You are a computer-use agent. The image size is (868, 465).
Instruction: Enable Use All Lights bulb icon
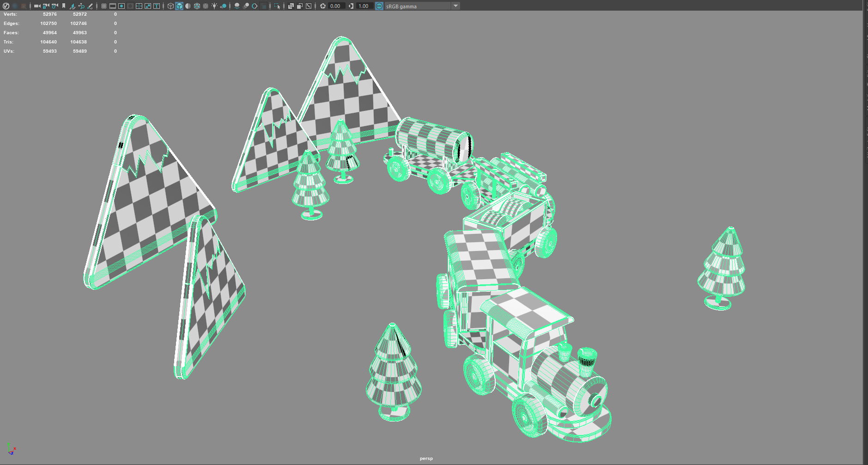pos(214,6)
